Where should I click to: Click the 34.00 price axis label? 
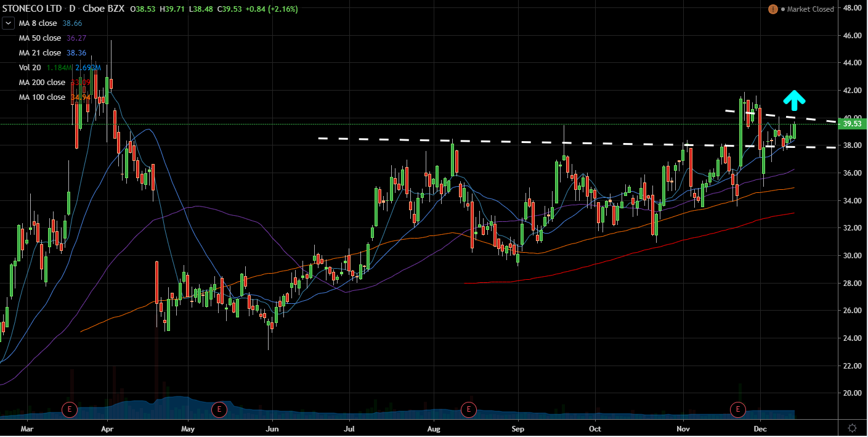(851, 201)
